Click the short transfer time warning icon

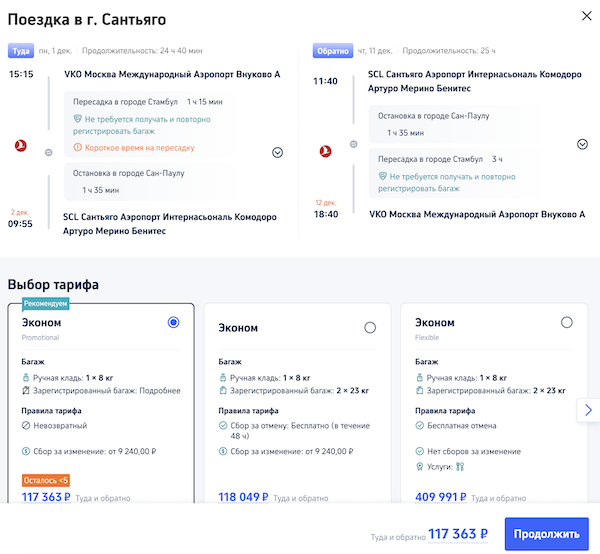tap(76, 148)
